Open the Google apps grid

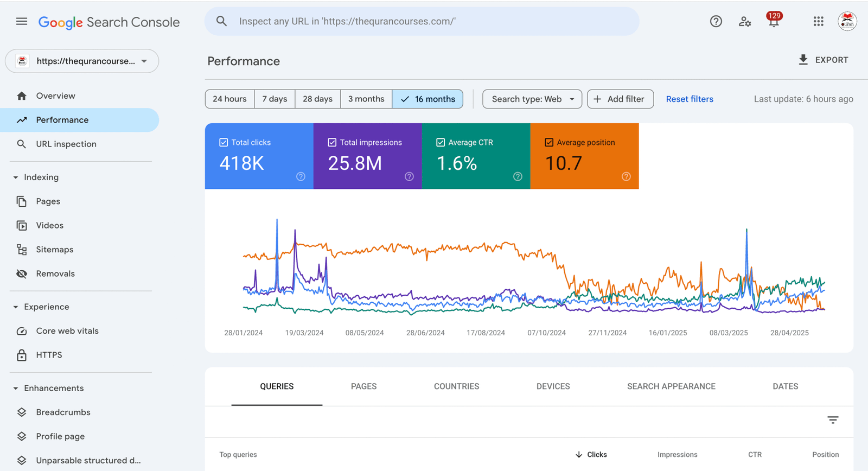tap(819, 21)
